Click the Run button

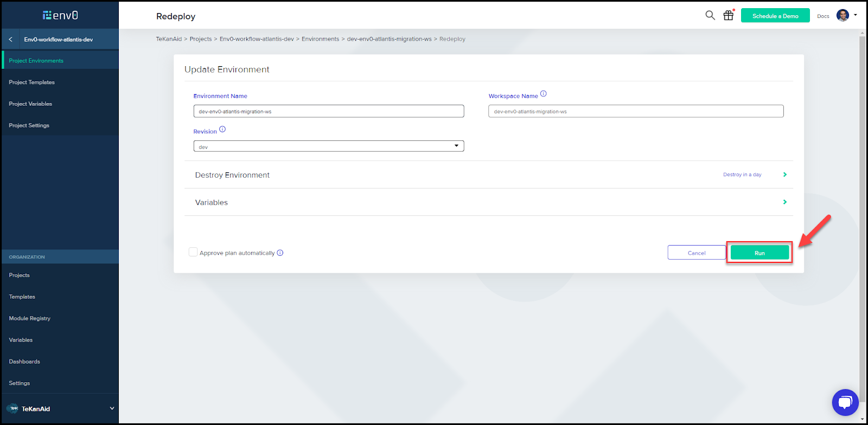pos(759,253)
